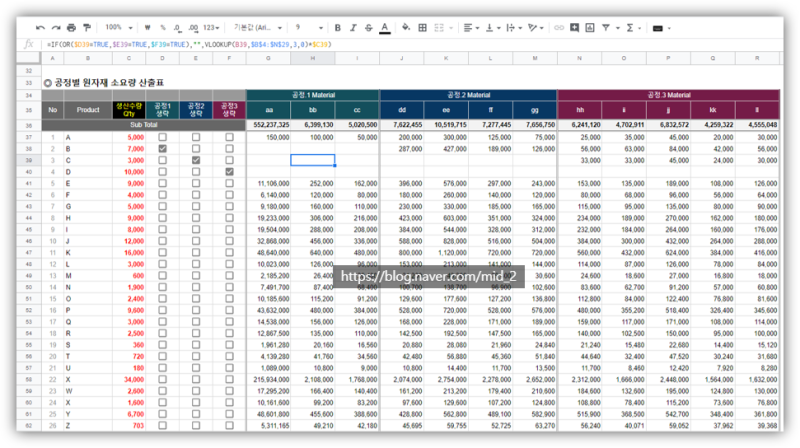Click the Print icon
Screen dimensions: 800x448
pyautogui.click(x=71, y=28)
